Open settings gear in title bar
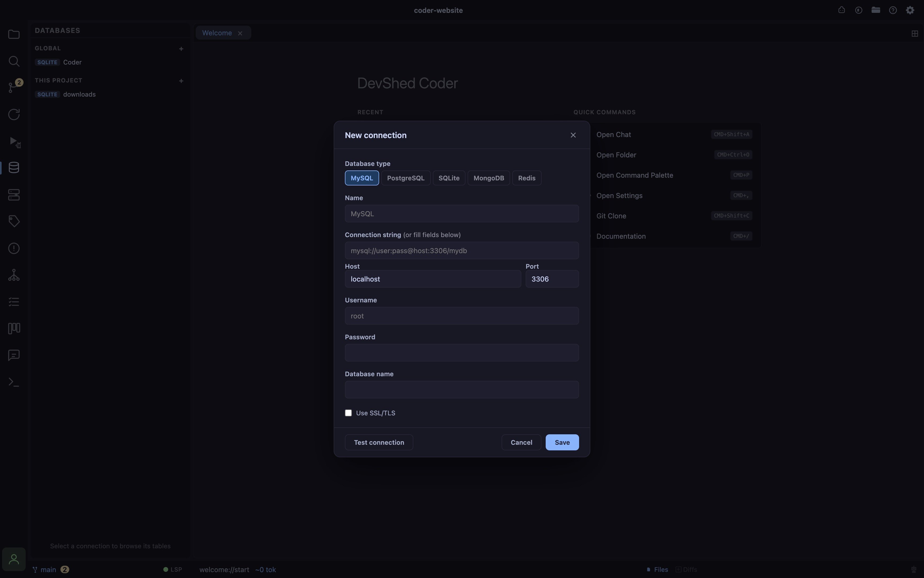924x578 pixels. point(910,10)
